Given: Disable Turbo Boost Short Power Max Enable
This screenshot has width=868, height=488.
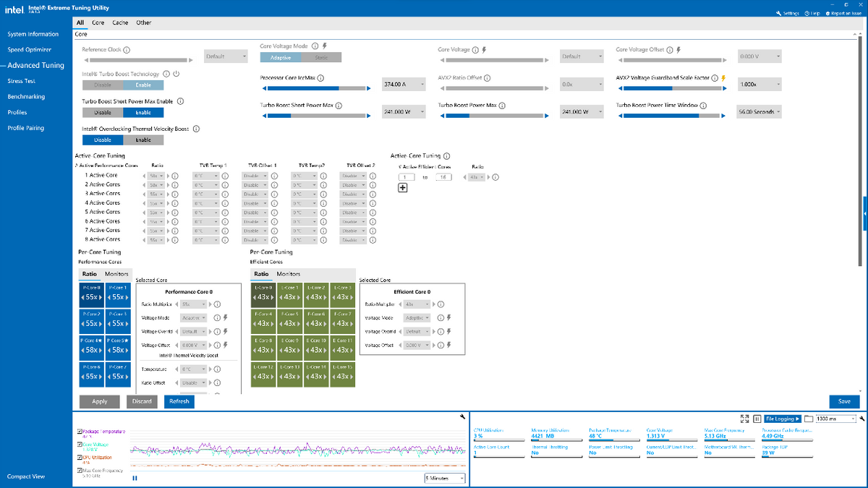Looking at the screenshot, I should [x=103, y=112].
